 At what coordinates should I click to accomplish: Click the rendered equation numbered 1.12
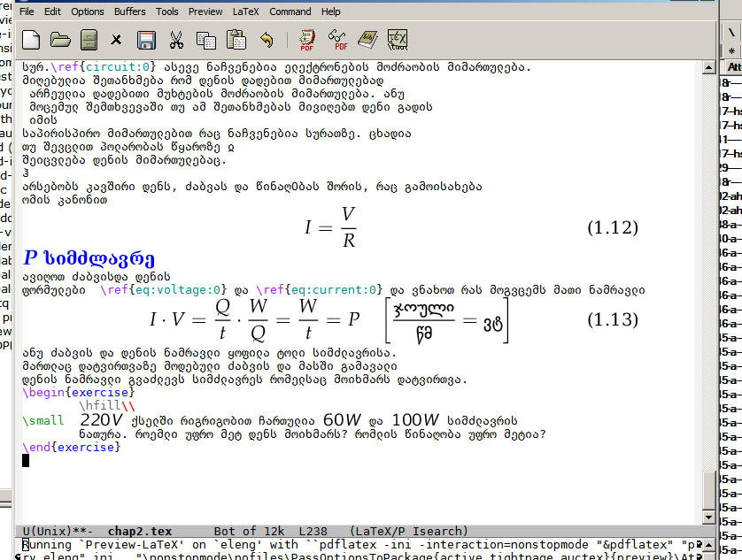pos(329,227)
